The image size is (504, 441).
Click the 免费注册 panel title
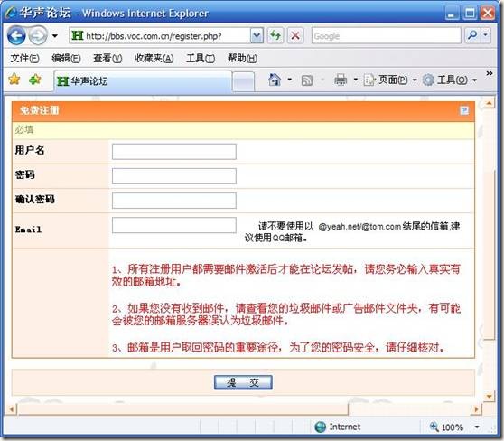pyautogui.click(x=40, y=110)
